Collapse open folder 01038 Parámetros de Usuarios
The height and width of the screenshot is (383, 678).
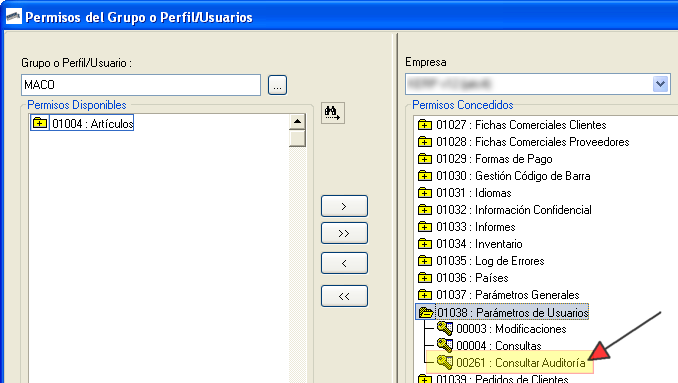[426, 312]
